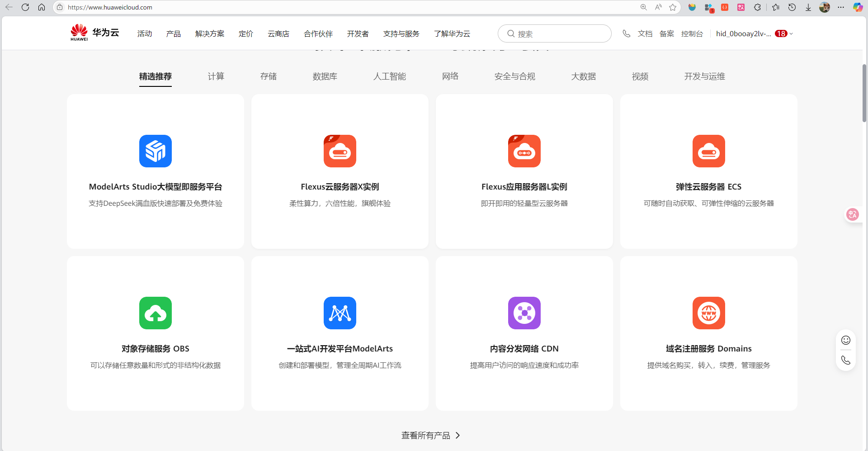Click the pink translate floating button

click(853, 214)
